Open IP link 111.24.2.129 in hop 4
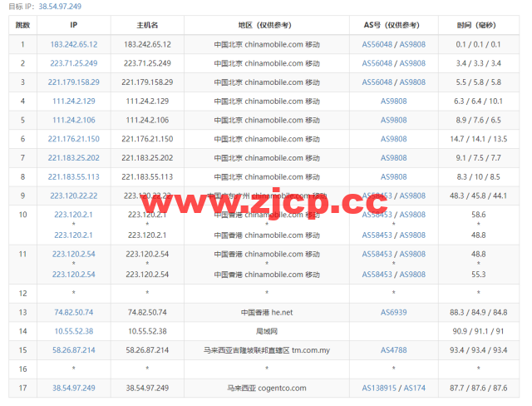 (x=74, y=101)
